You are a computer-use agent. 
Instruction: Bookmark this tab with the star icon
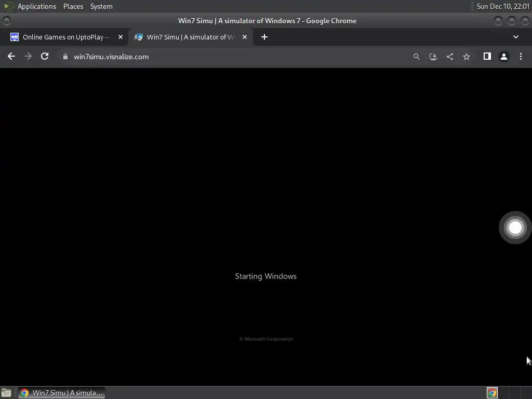(x=467, y=57)
